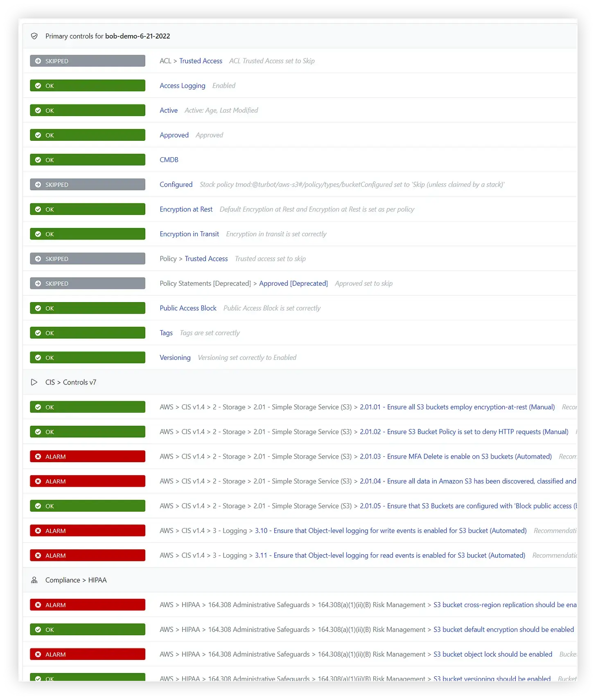Screen dimensions: 596x700
Task: Open 2.01.05 Block public access link
Action: click(x=468, y=506)
